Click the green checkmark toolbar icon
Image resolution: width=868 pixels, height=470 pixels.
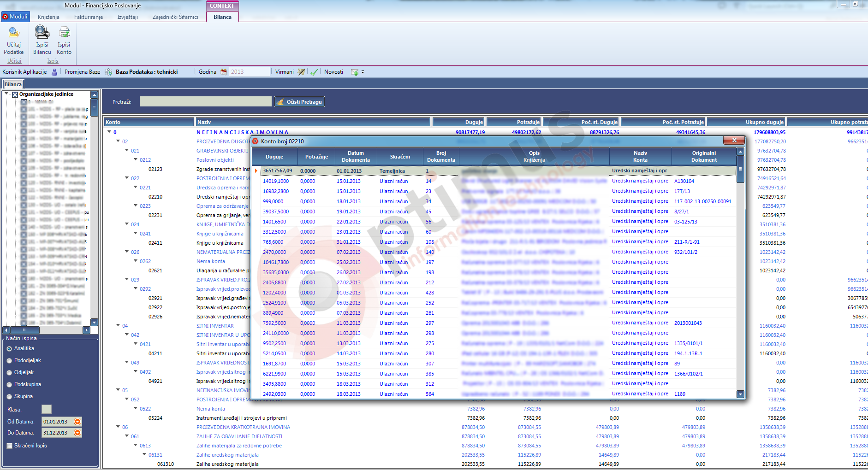(x=314, y=72)
